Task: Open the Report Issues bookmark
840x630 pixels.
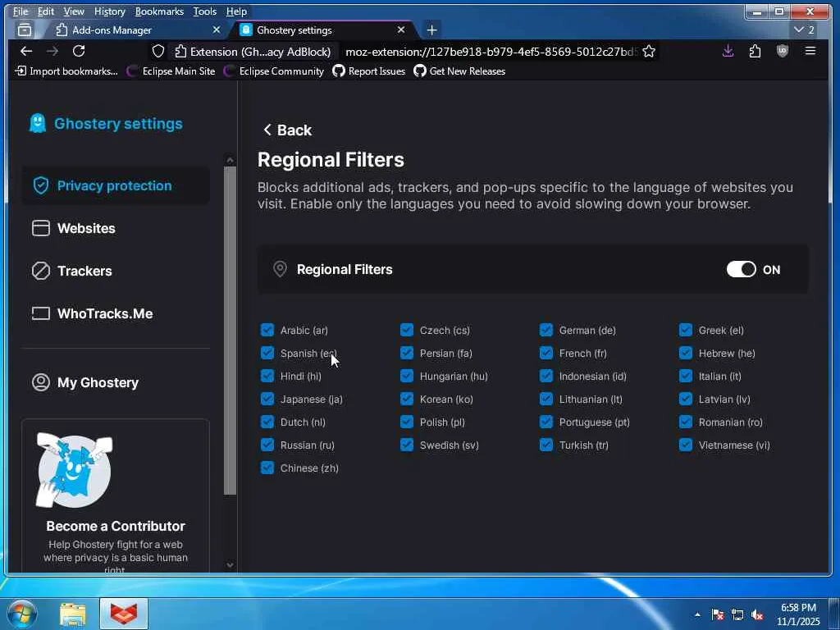Action: tap(369, 71)
